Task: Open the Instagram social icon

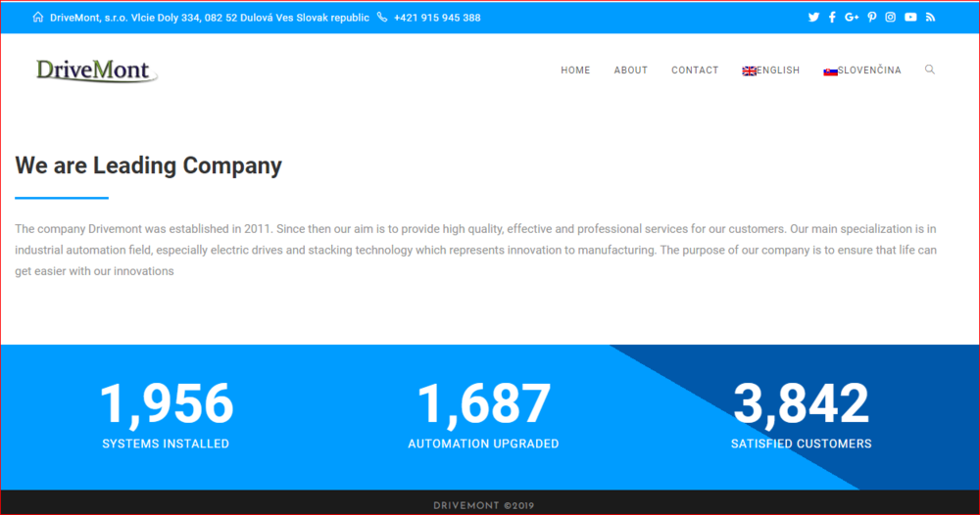Action: click(891, 18)
